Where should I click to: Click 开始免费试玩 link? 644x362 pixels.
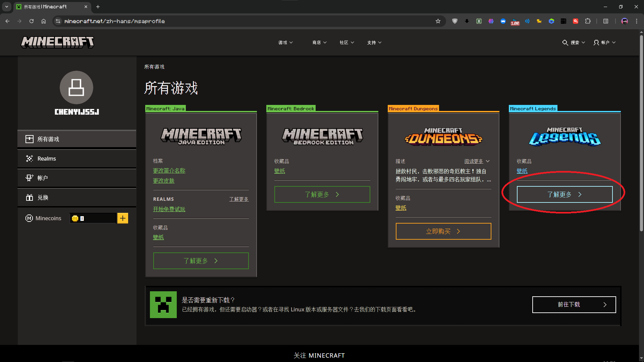pyautogui.click(x=169, y=209)
